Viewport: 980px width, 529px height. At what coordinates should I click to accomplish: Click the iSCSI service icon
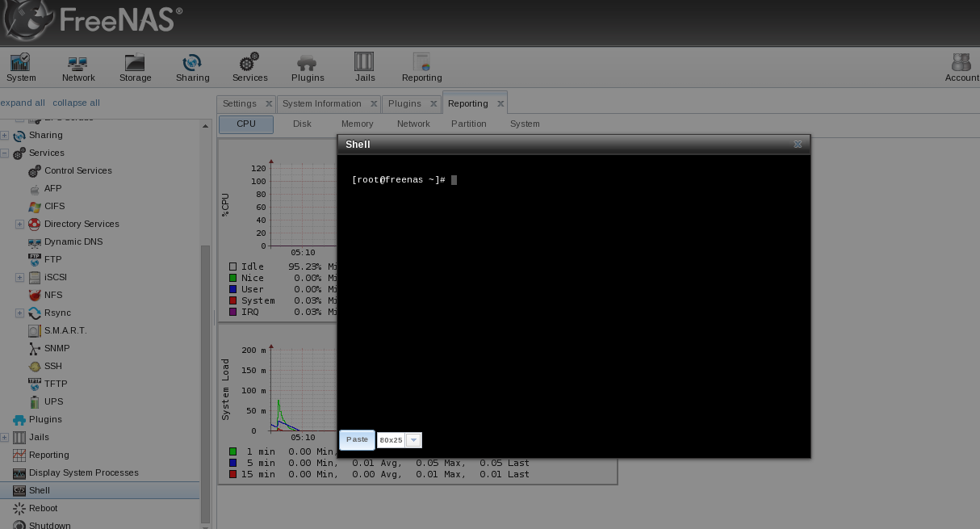pyautogui.click(x=35, y=277)
